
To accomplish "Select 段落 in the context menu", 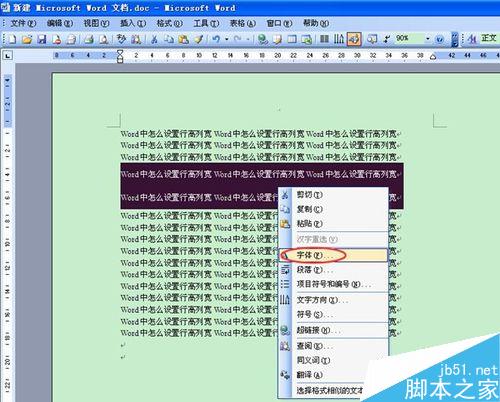I will (x=333, y=270).
